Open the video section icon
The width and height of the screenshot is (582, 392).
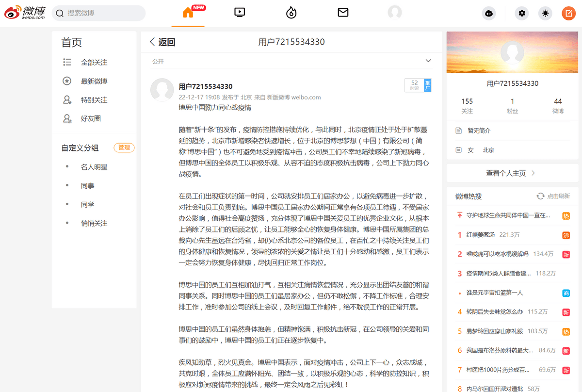pos(239,13)
